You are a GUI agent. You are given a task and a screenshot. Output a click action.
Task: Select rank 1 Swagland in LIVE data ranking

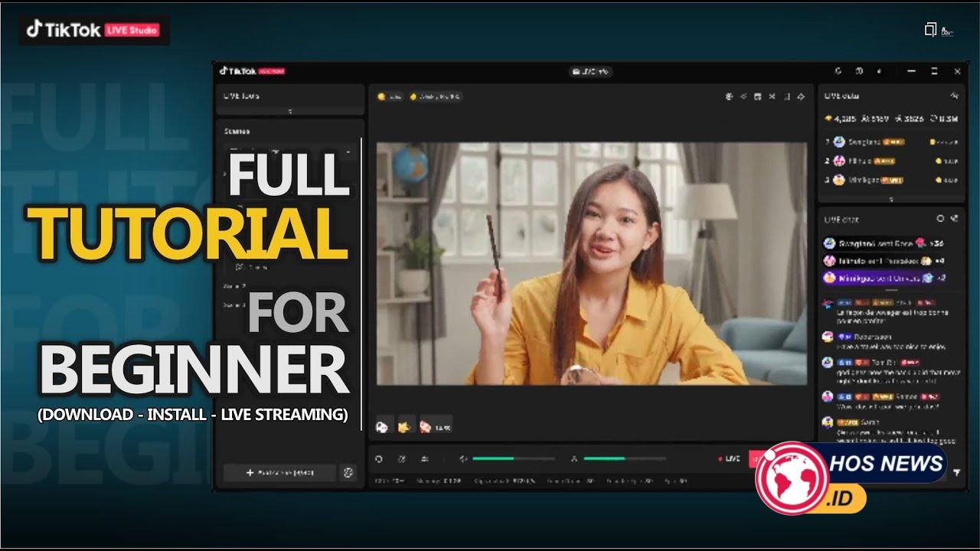(891, 142)
